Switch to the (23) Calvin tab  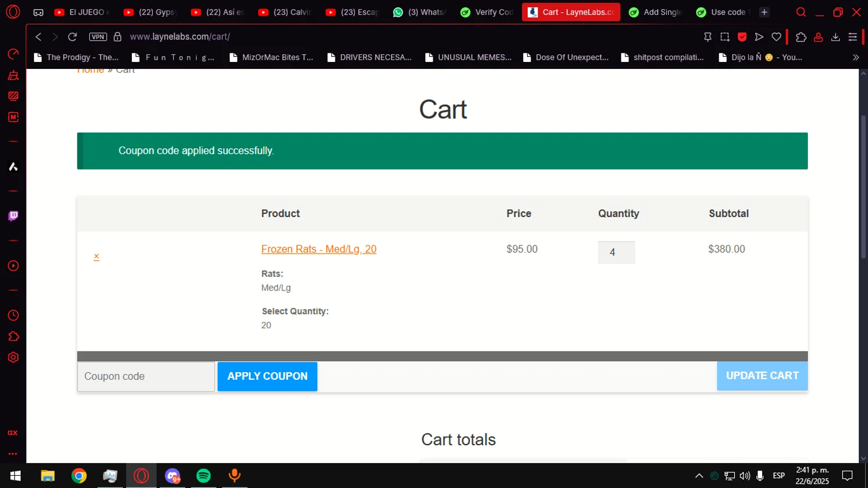click(x=285, y=12)
